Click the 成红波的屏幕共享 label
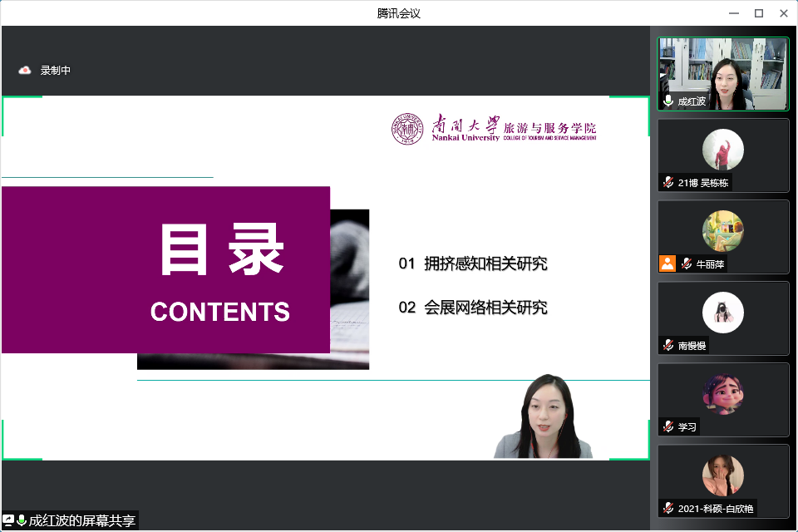This screenshot has height=532, width=798. (81, 520)
